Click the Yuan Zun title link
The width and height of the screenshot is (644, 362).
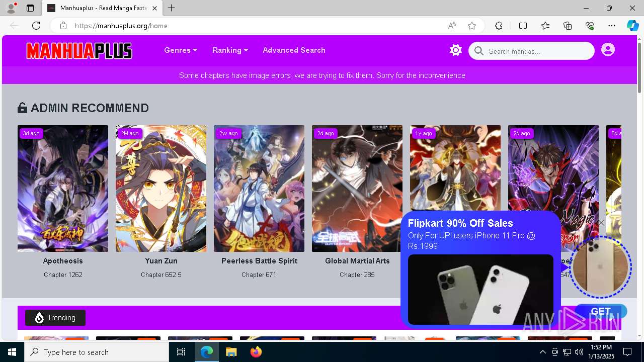pos(161,261)
